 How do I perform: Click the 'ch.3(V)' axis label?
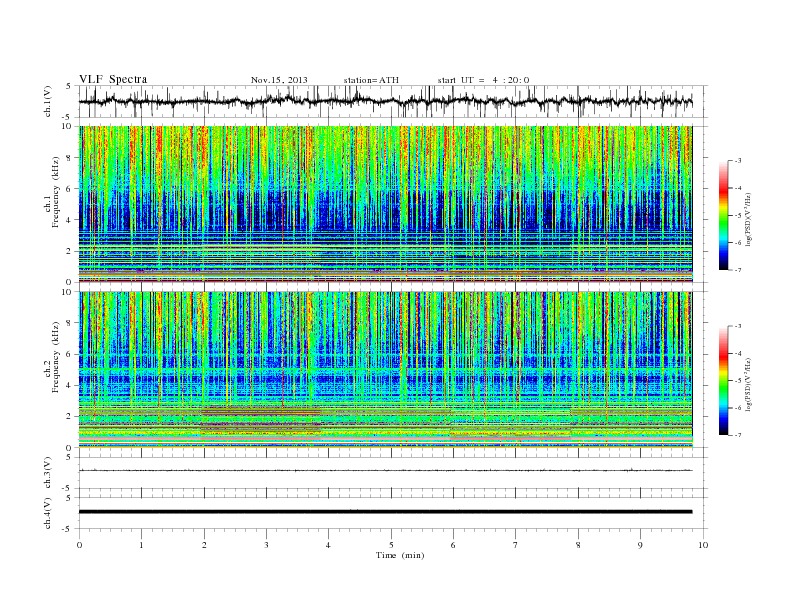(48, 473)
